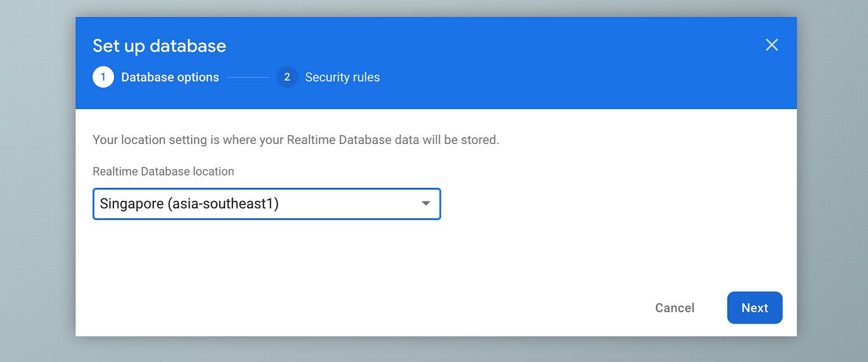Click the line connecting steps 1 and 2
868x362 pixels.
[248, 77]
